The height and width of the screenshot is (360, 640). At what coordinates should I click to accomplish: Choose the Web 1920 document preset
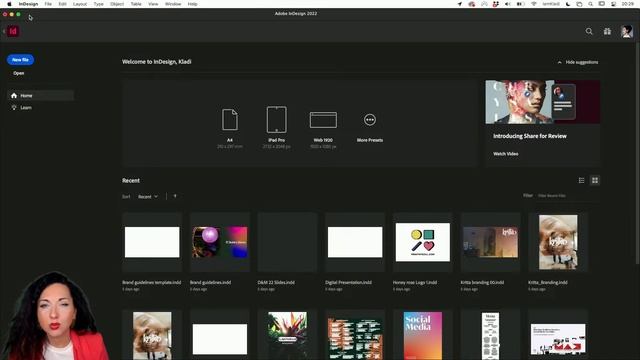pos(323,129)
